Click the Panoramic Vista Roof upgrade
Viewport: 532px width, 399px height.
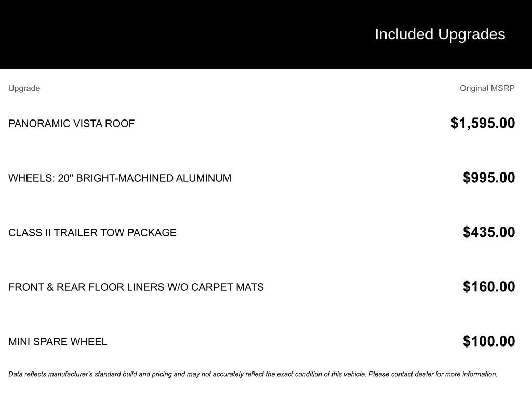point(71,124)
